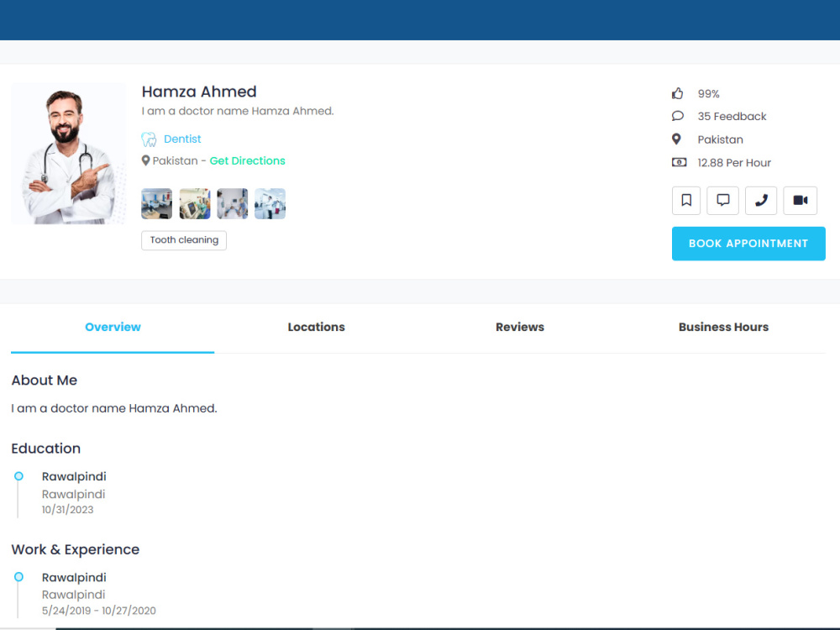The image size is (840, 630).
Task: Click the bookmark icon button
Action: [x=685, y=201]
